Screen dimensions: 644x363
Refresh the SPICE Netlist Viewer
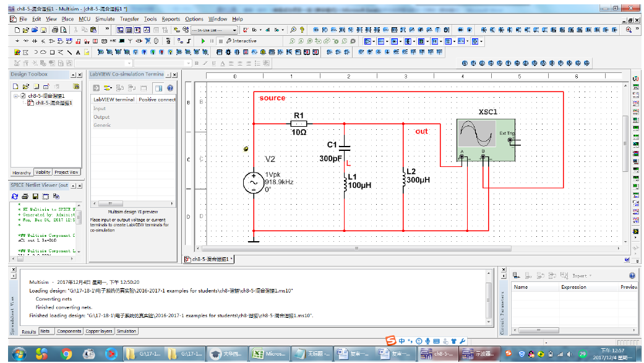click(x=15, y=197)
